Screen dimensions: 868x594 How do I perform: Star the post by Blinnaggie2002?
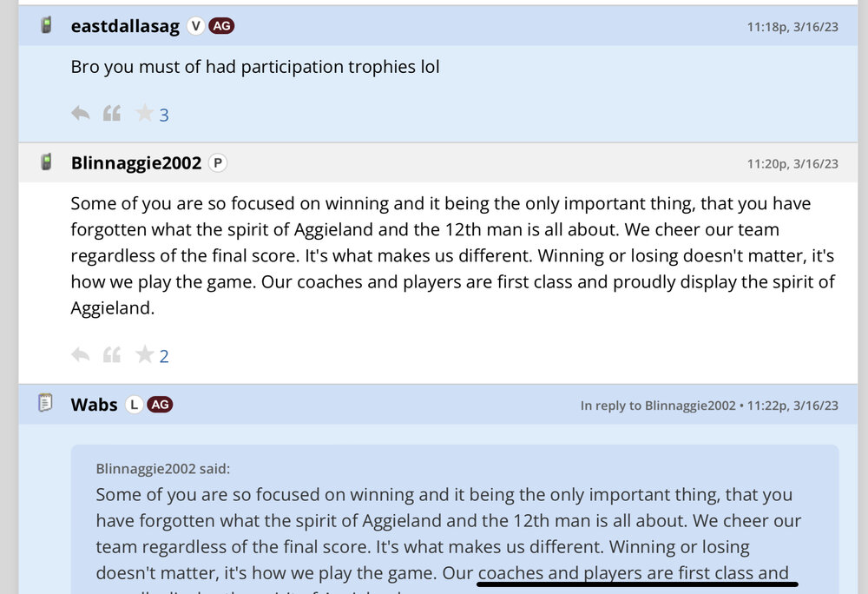point(144,354)
